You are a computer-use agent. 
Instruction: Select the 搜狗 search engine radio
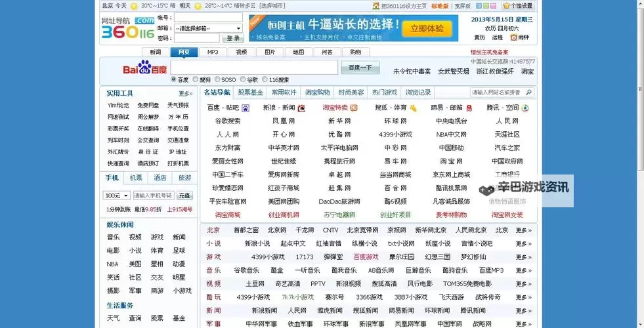tap(196, 79)
